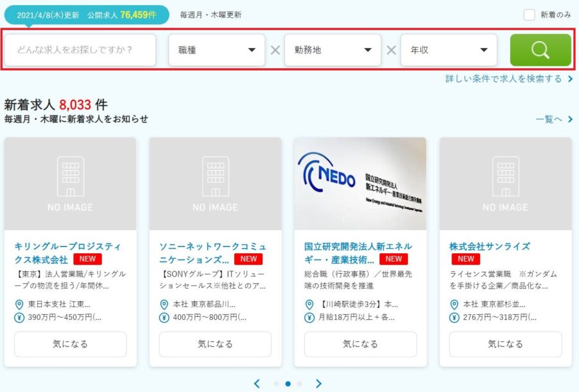The image size is (579, 392).
Task: Click location pin icon beside 川崎駅徒歩3分
Action: tap(309, 305)
